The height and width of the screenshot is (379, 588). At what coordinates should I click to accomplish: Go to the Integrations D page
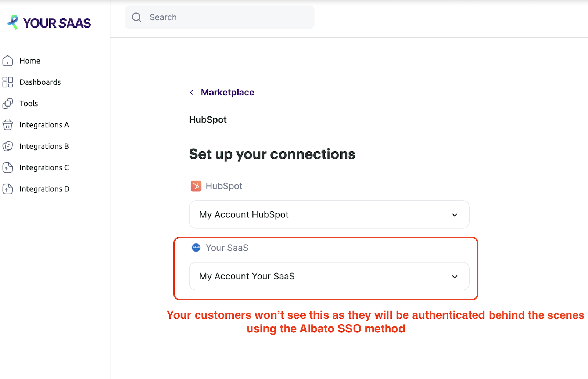tap(44, 189)
